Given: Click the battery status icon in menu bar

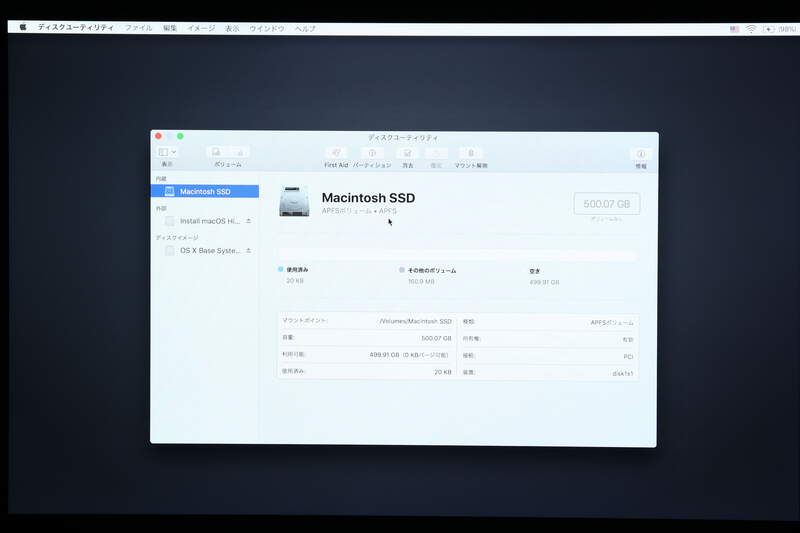Looking at the screenshot, I should (768, 29).
